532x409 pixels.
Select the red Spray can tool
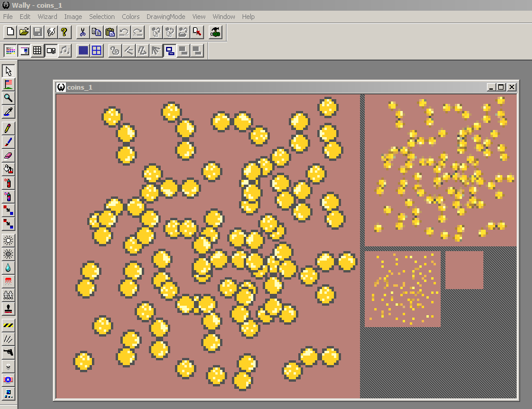tap(8, 183)
